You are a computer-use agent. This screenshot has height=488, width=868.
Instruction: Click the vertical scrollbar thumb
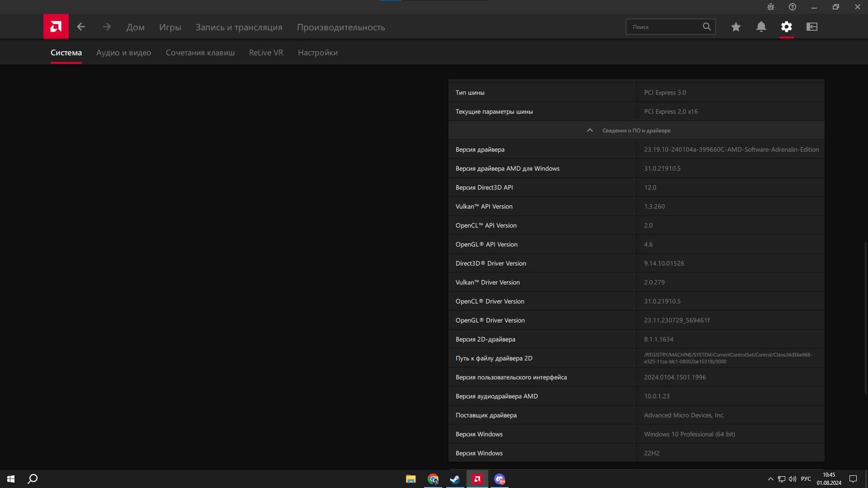tap(866, 319)
